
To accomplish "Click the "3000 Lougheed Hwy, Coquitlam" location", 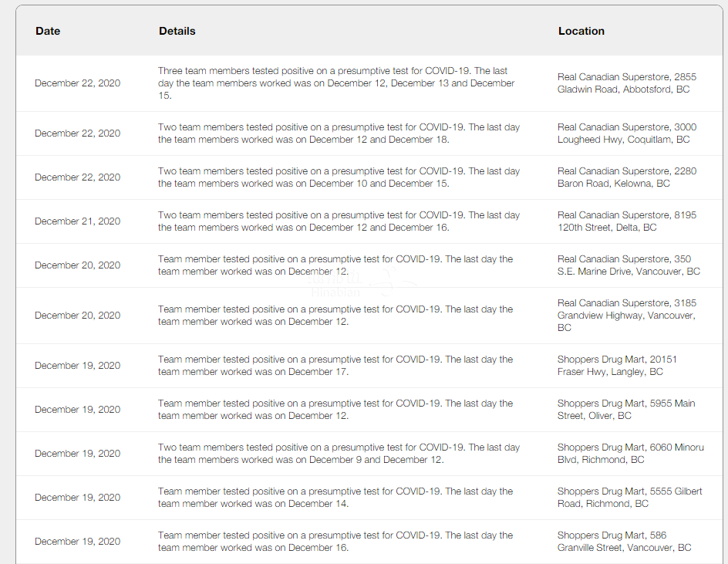I will click(x=627, y=133).
